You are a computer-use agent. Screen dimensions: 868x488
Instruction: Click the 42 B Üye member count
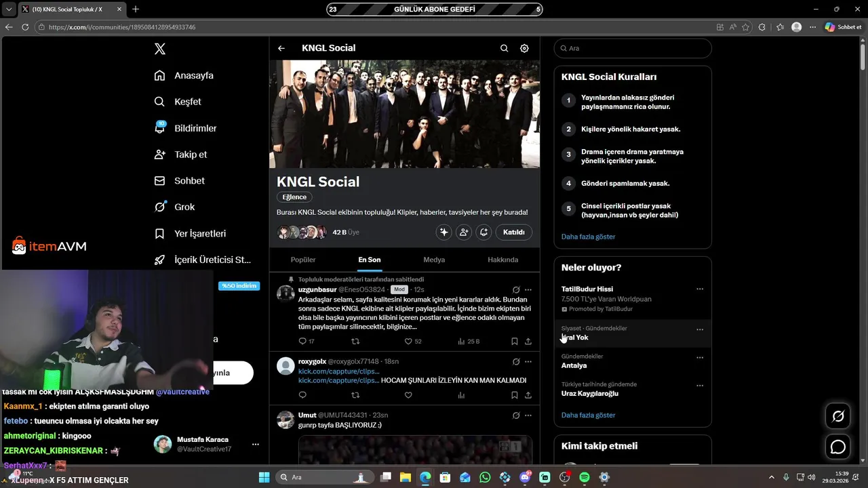(345, 232)
